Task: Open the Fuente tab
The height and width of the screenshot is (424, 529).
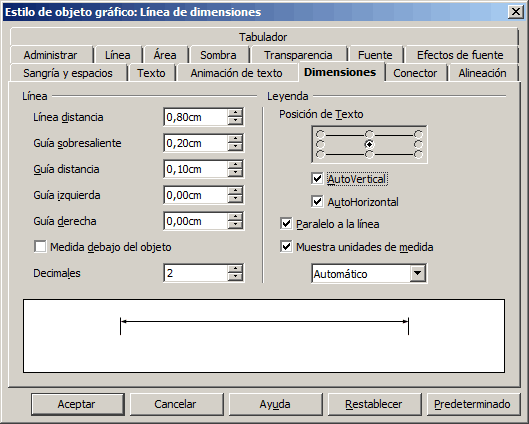Action: (x=375, y=55)
